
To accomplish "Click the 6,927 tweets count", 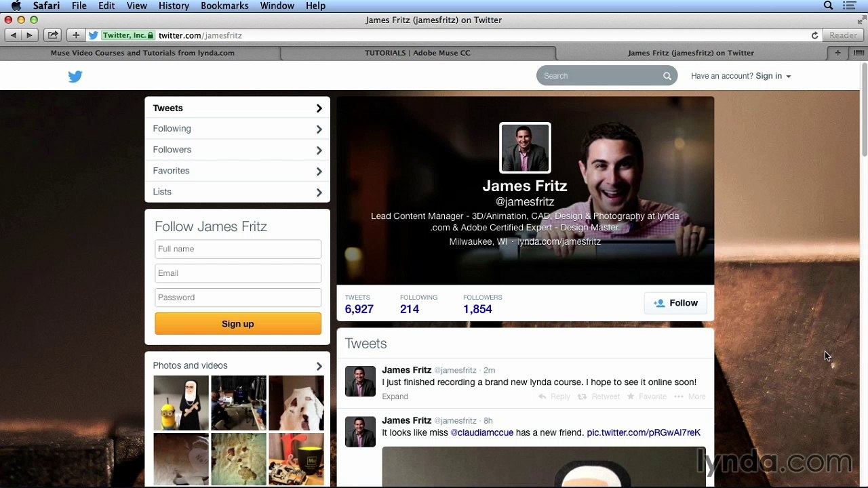I will click(x=359, y=309).
